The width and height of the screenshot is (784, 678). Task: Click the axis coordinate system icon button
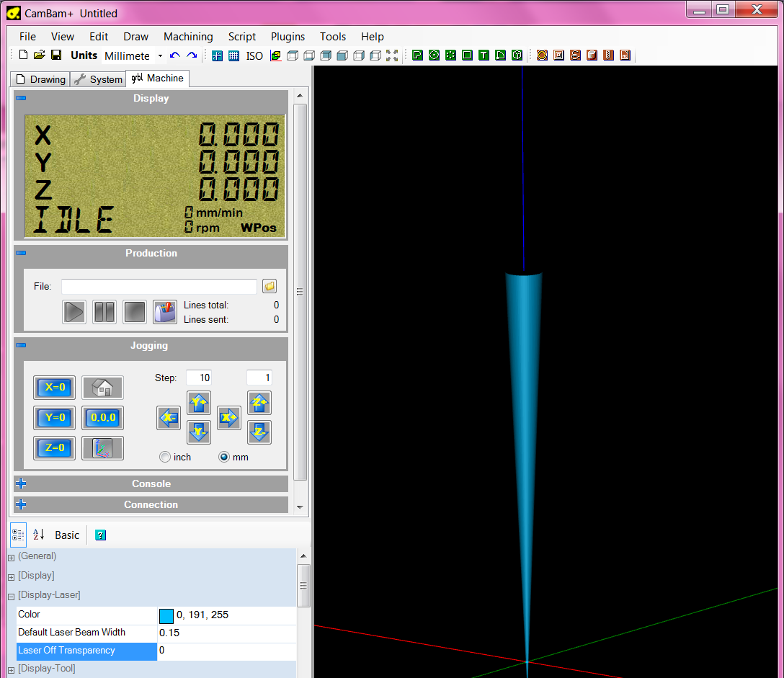[102, 448]
